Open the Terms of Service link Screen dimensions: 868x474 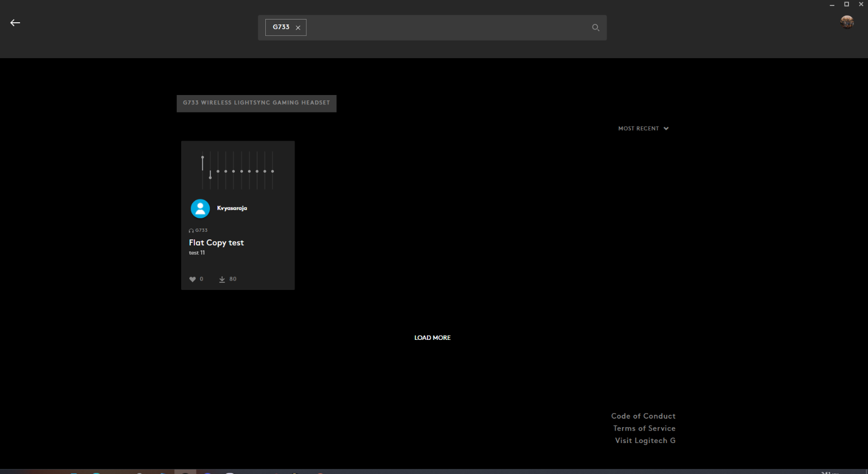click(644, 428)
